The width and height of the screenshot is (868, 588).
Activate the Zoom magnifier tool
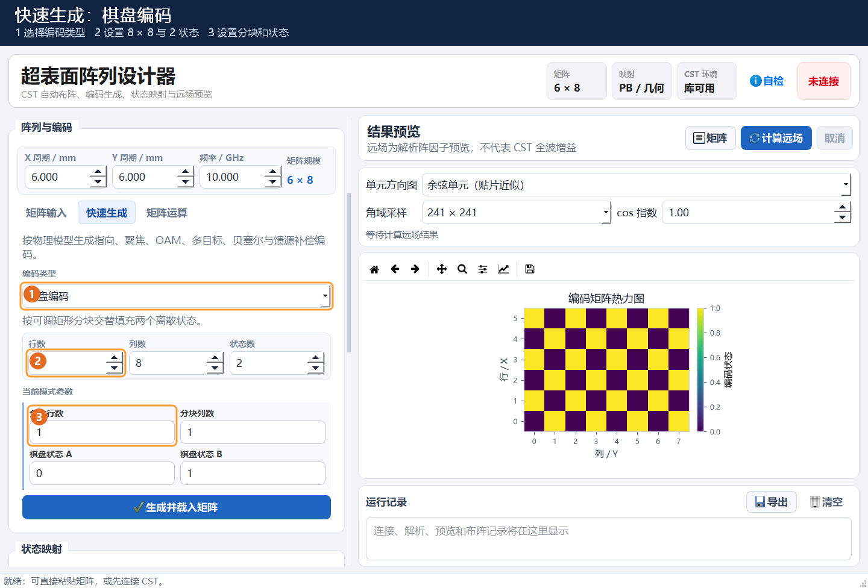click(x=462, y=269)
